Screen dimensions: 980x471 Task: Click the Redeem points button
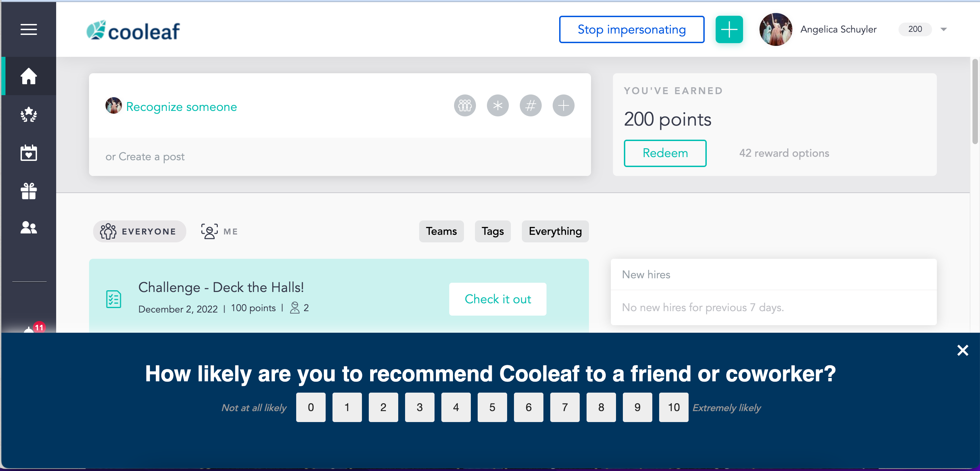point(665,153)
